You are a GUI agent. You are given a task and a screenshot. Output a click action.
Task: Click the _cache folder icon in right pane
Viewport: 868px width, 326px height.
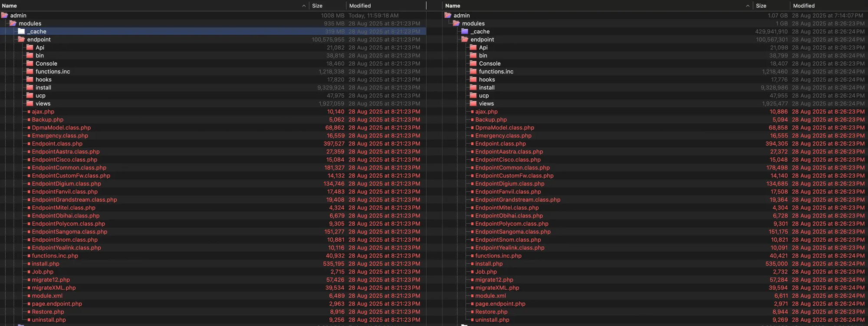point(465,31)
